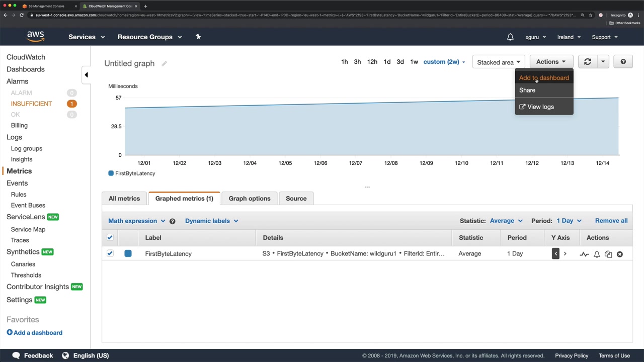Viewport: 644px width, 362px height.
Task: Open Canaries under Synthetics
Action: tap(23, 264)
